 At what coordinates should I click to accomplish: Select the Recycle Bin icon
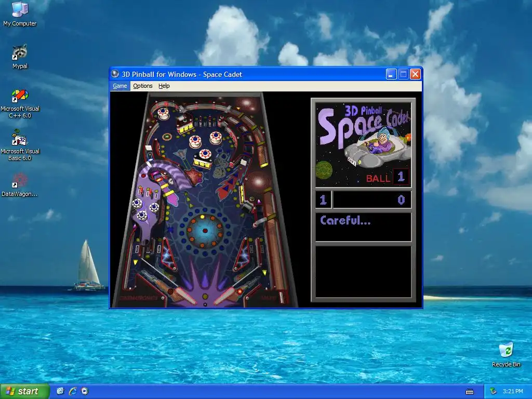click(506, 354)
